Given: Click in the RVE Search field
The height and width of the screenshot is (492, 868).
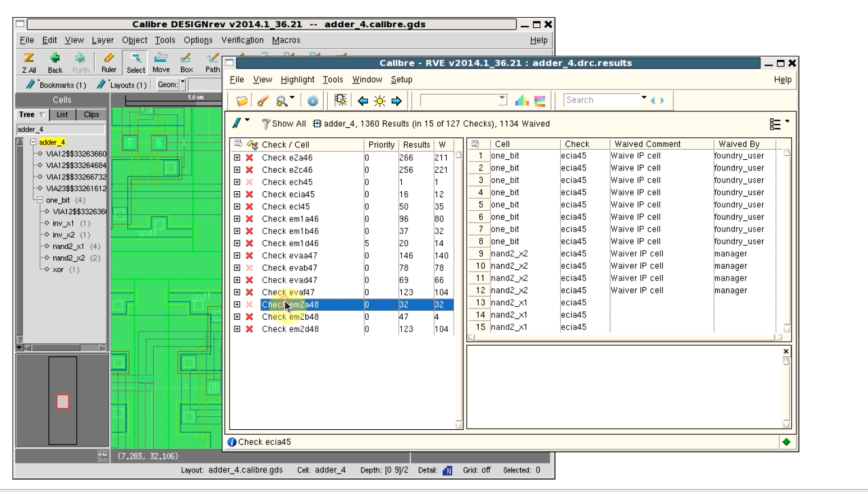Looking at the screenshot, I should click(601, 100).
